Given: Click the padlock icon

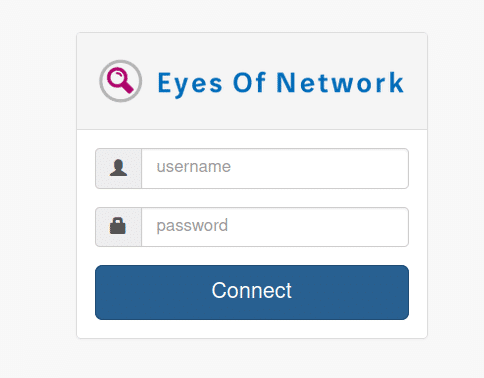Looking at the screenshot, I should 118,226.
